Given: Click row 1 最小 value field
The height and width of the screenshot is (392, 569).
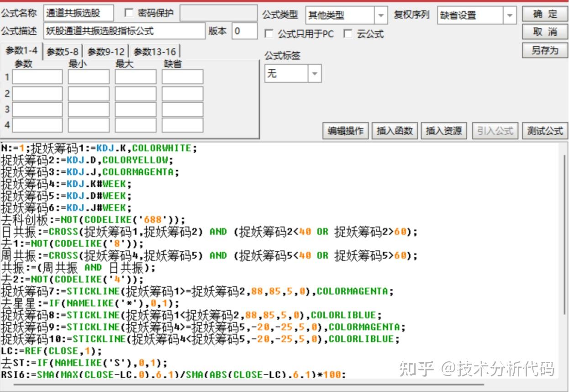Looking at the screenshot, I should click(x=89, y=77).
